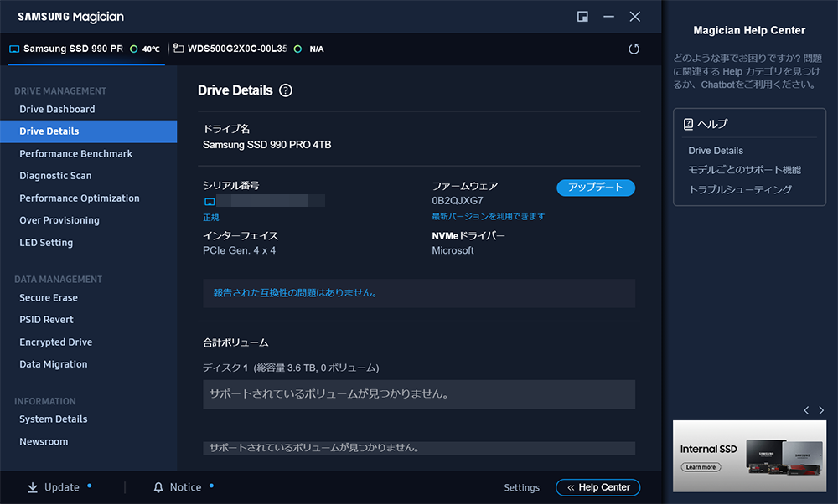Viewport: 838px width, 504px height.
Task: Click the 報告された互換性の問題はありません message
Action: (x=296, y=292)
